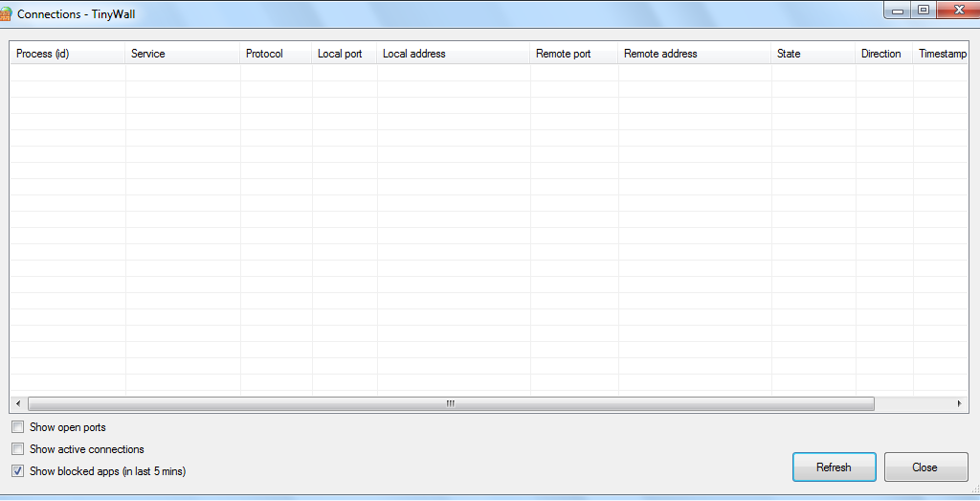Viewport: 980px width, 501px height.
Task: Sort by Local address column header
Action: pyautogui.click(x=453, y=53)
